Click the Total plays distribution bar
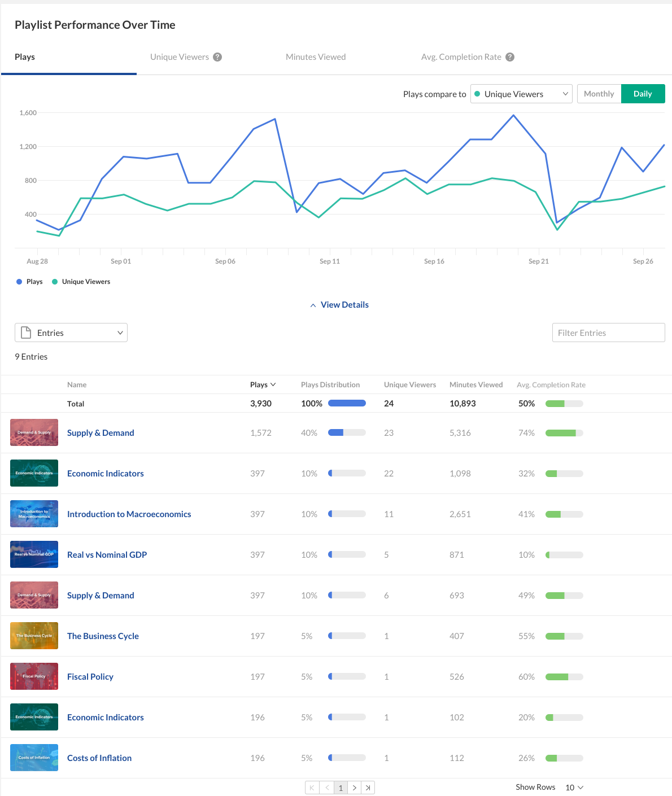This screenshot has width=672, height=796. click(x=347, y=403)
